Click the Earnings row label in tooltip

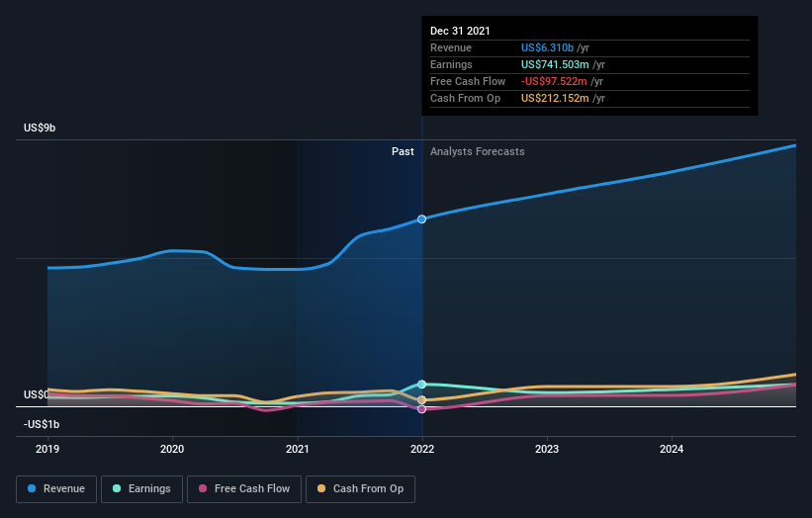point(451,64)
